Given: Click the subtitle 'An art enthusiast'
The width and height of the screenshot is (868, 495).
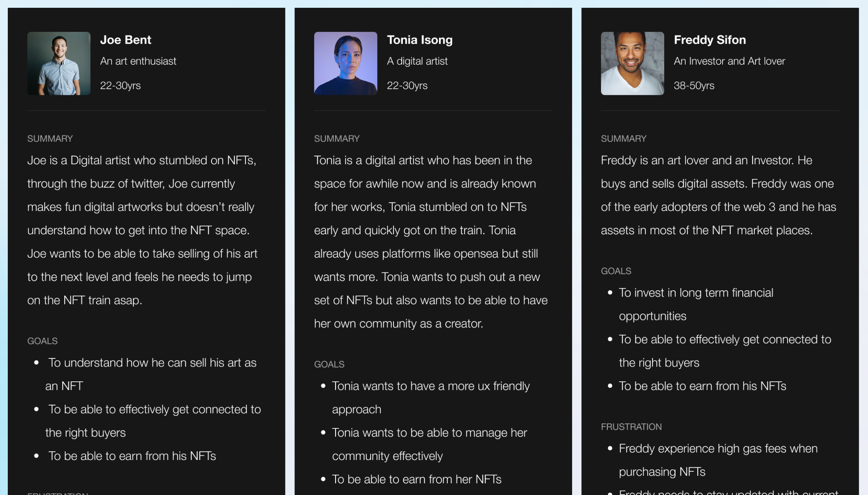Looking at the screenshot, I should pos(138,61).
